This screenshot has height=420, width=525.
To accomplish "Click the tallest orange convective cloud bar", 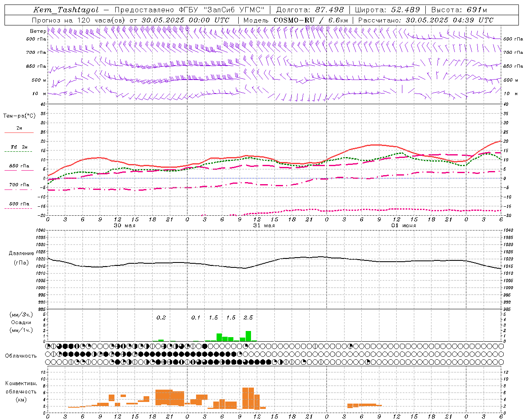I will (248, 398).
